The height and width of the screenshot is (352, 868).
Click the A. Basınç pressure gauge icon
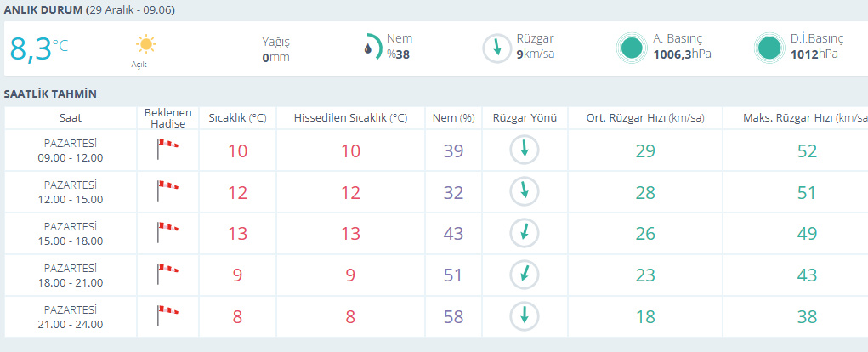[x=631, y=47]
